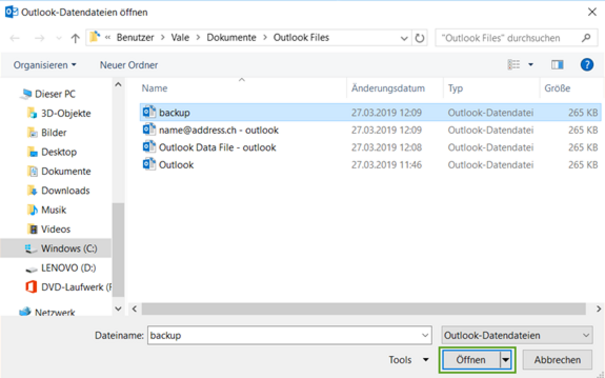Select LENOVO (D:) drive
Image resolution: width=605 pixels, height=378 pixels.
pyautogui.click(x=68, y=268)
